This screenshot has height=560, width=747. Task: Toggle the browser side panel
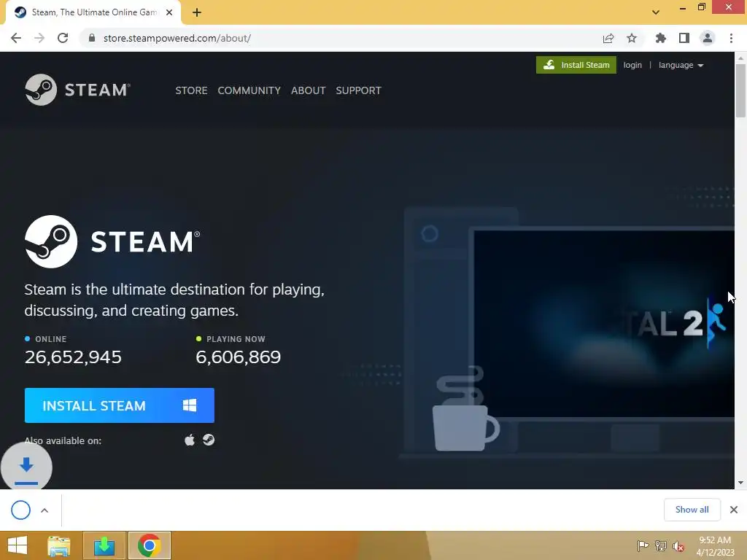[x=684, y=38]
